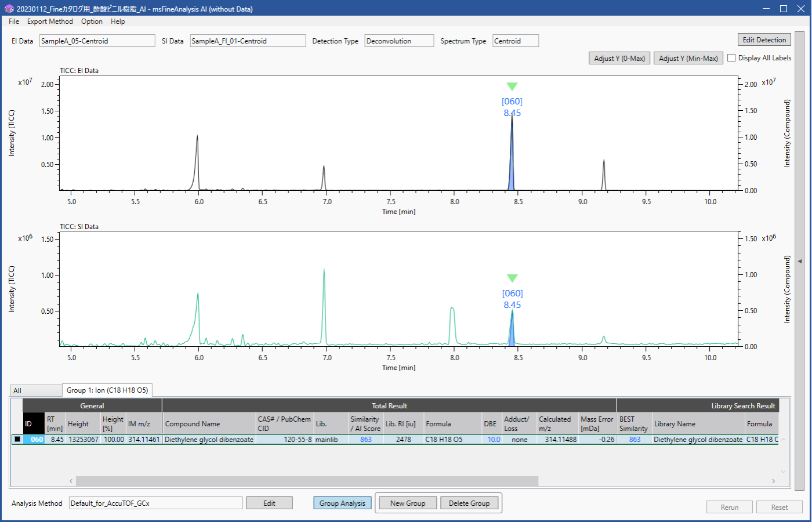Click the Reset button
Screen dimensions: 812x522
(780, 507)
